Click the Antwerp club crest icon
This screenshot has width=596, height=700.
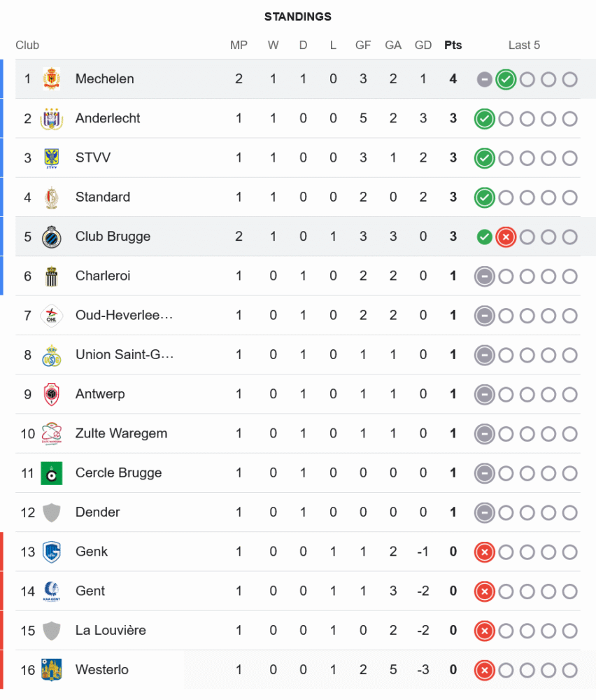pos(52,394)
